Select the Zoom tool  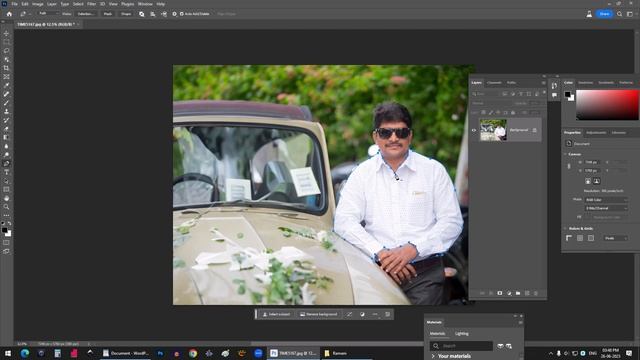coord(6,207)
